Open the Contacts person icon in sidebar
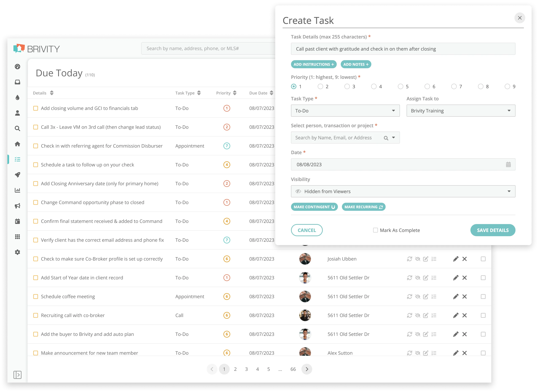 point(17,113)
